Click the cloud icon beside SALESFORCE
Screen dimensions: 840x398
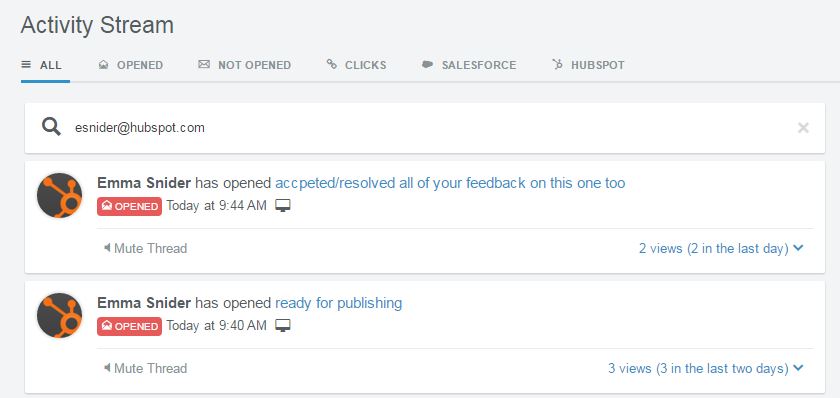(x=428, y=64)
